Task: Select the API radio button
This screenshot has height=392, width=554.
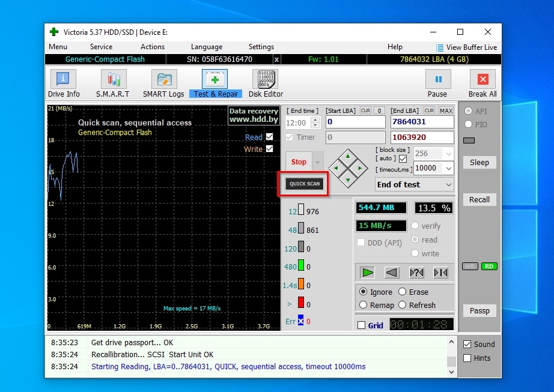Action: tap(469, 111)
